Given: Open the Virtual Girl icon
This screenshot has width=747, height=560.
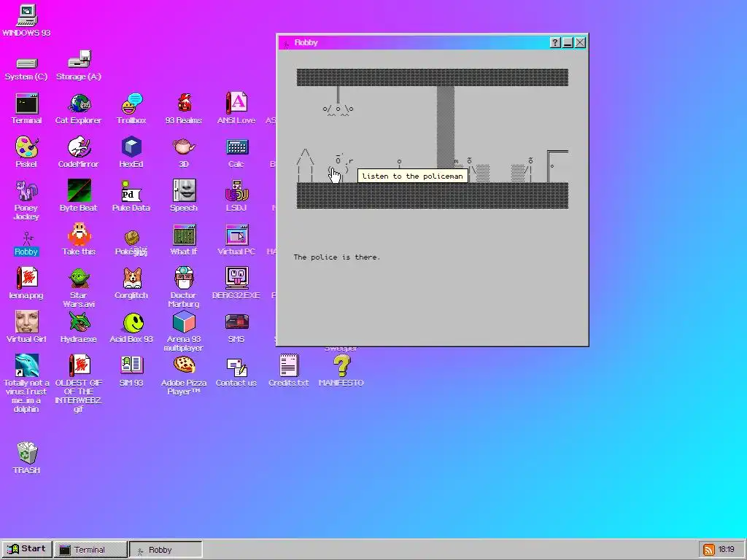Looking at the screenshot, I should (x=26, y=327).
